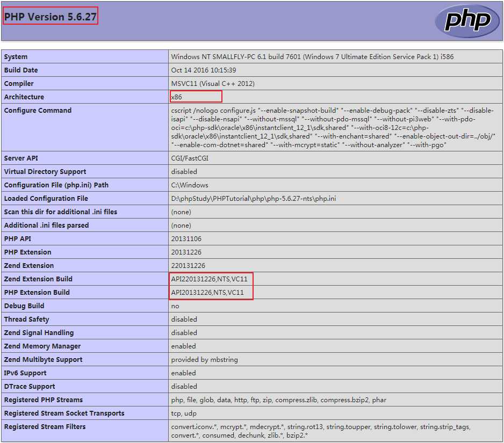Click the DTrace Support label
Screen dimensions: 504x443
point(30,387)
